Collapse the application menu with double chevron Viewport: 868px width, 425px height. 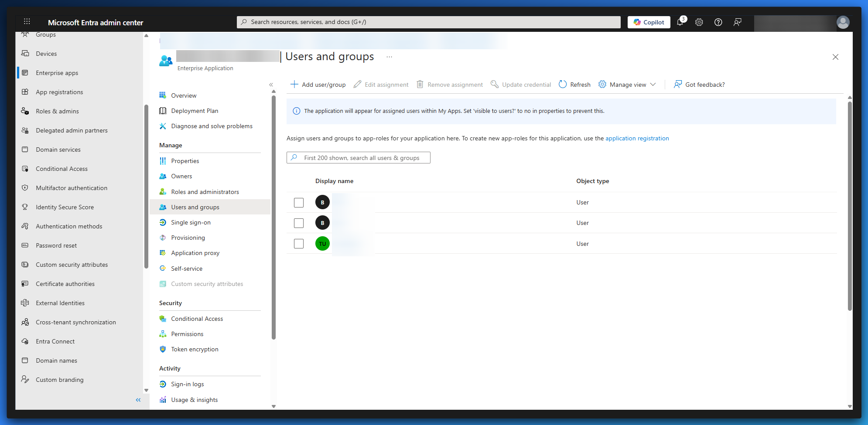pyautogui.click(x=271, y=85)
